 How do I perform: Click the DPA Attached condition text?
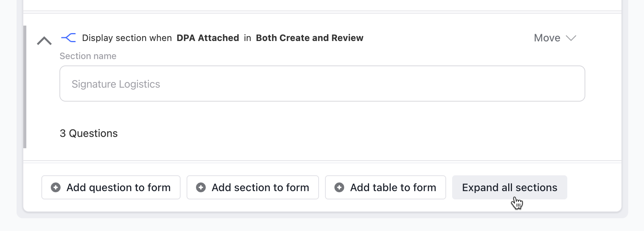click(x=208, y=38)
